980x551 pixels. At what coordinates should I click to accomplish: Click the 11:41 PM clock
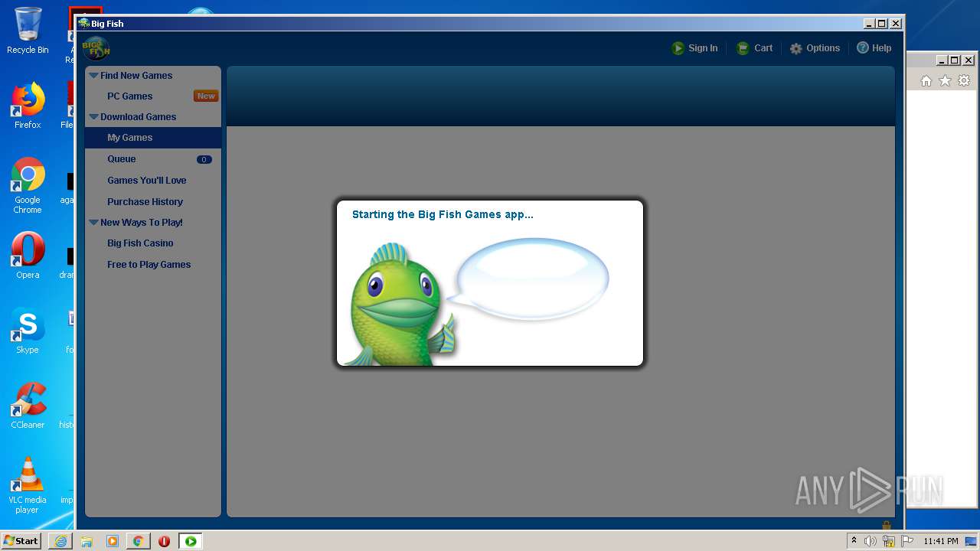[x=941, y=541]
